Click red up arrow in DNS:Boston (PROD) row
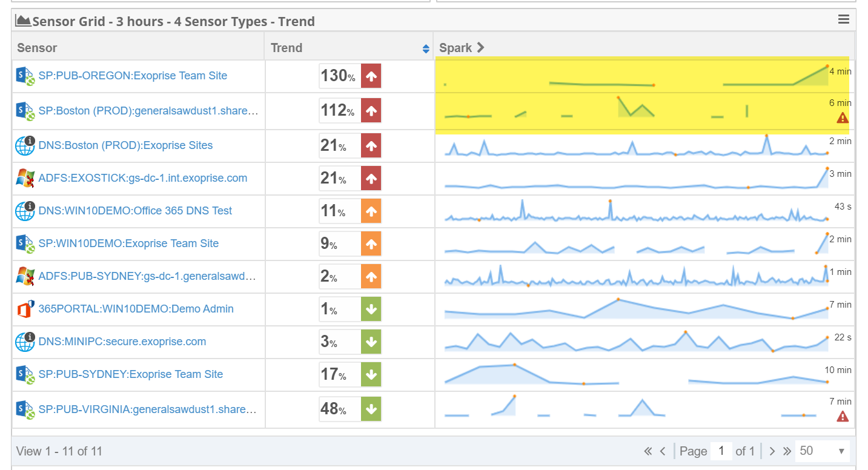The width and height of the screenshot is (868, 470). pos(371,145)
